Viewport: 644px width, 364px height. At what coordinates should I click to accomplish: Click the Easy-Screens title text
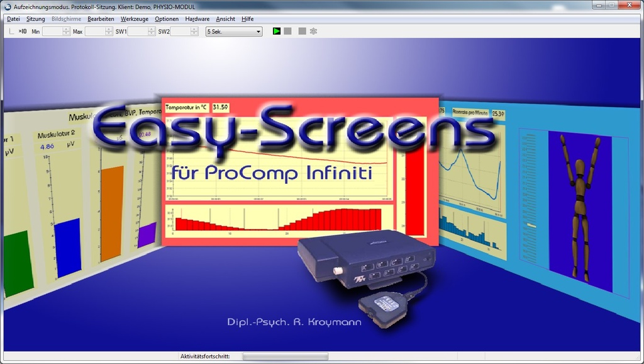294,130
